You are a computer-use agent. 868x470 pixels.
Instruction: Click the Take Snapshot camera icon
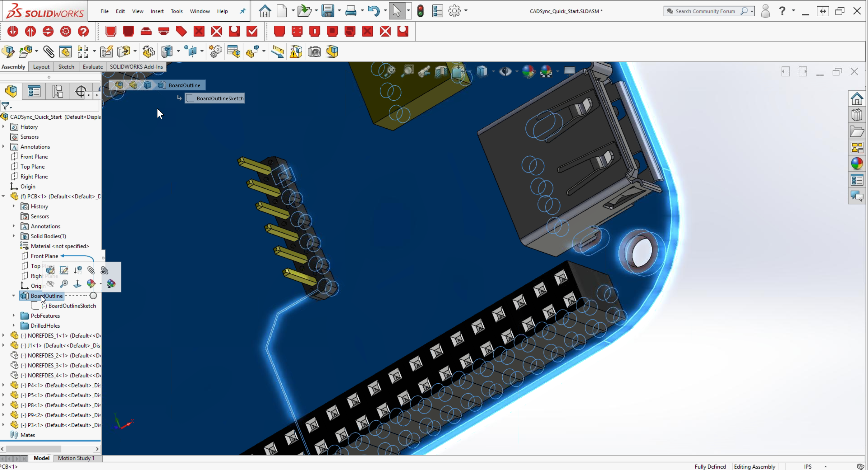click(314, 52)
